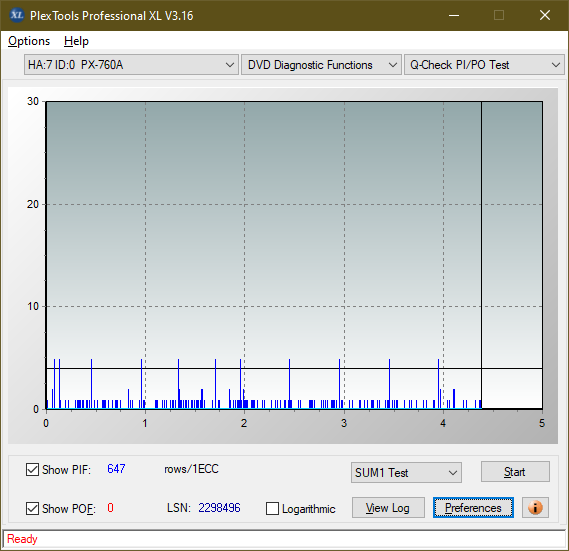
Task: Click the PlexTools XL app icon
Action: (x=16, y=15)
